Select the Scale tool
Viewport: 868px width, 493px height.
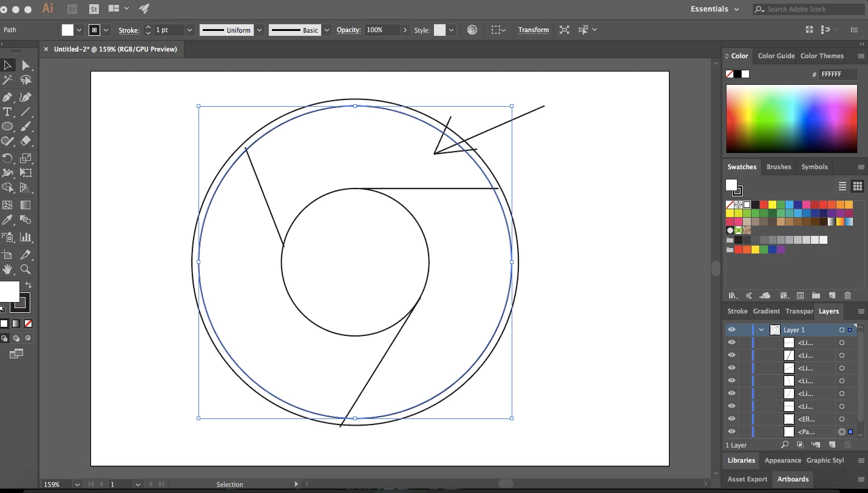pos(26,158)
